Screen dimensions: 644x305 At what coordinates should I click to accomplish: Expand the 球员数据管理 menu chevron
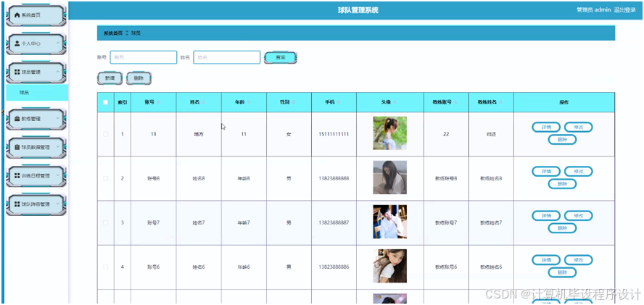[58, 147]
